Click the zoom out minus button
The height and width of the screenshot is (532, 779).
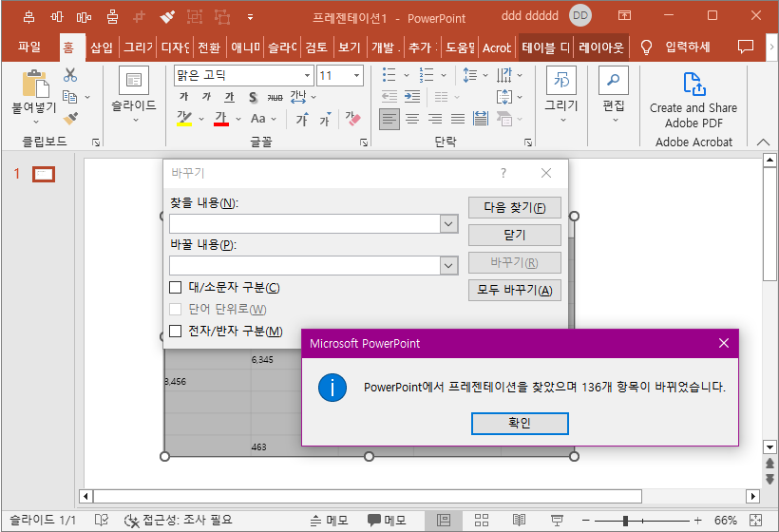tap(586, 520)
